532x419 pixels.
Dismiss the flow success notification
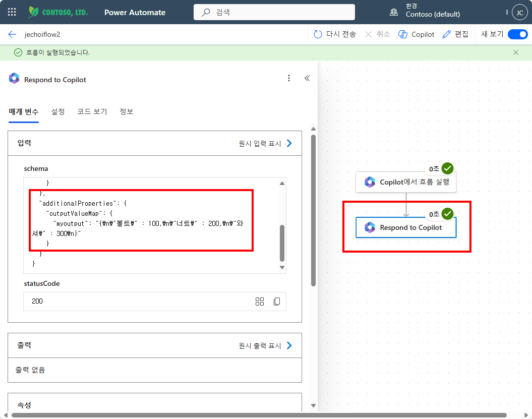[x=516, y=52]
